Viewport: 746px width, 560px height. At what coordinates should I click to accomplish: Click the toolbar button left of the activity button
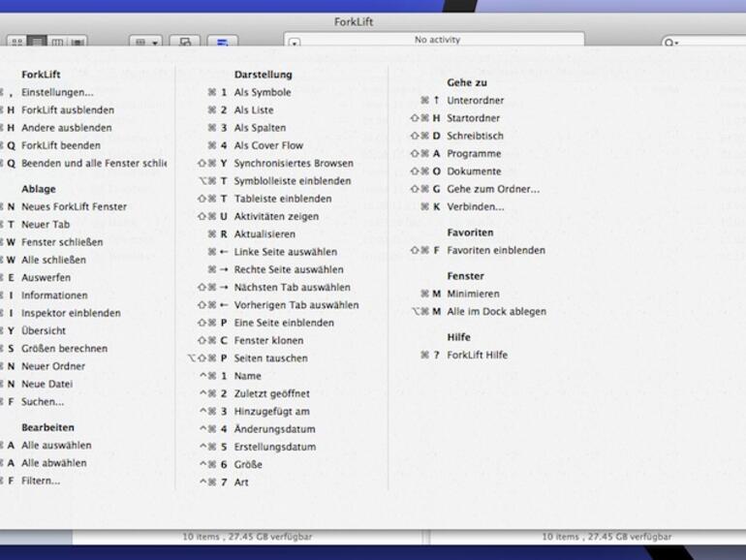click(185, 42)
